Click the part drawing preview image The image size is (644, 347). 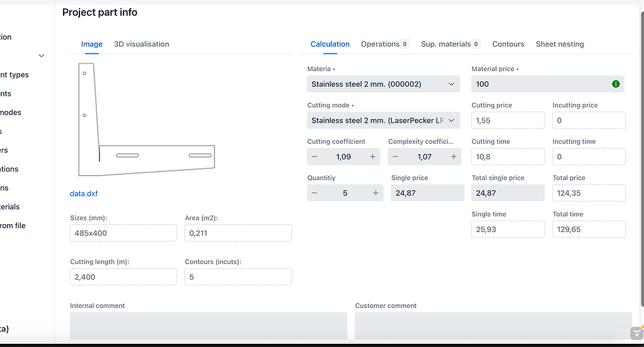pos(146,120)
